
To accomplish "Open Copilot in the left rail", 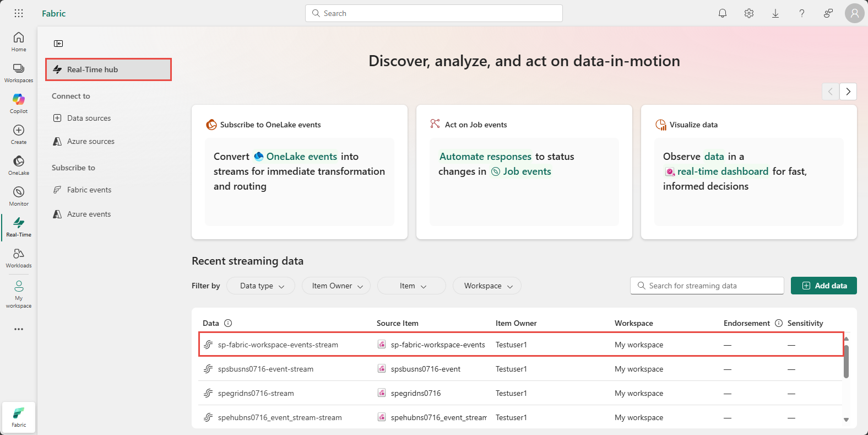I will [x=19, y=103].
